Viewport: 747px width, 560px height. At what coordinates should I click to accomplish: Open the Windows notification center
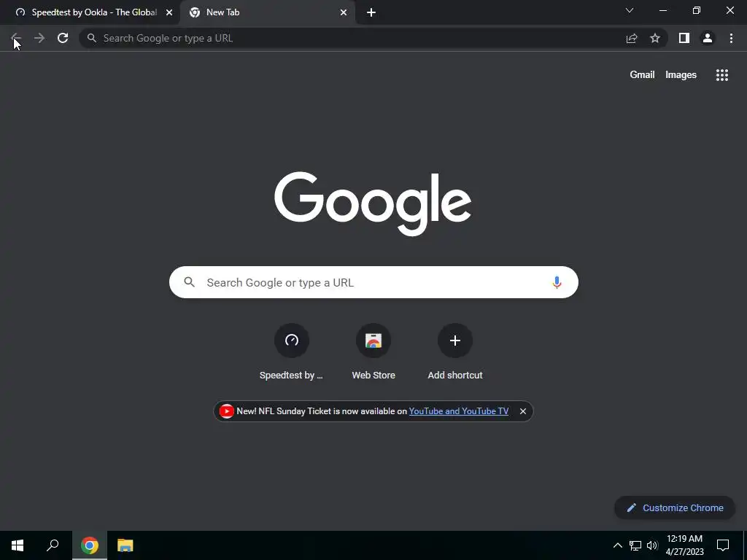[x=723, y=545]
